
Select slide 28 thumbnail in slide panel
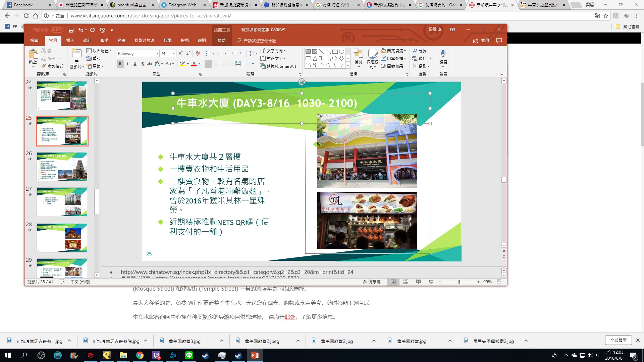pos(62,238)
